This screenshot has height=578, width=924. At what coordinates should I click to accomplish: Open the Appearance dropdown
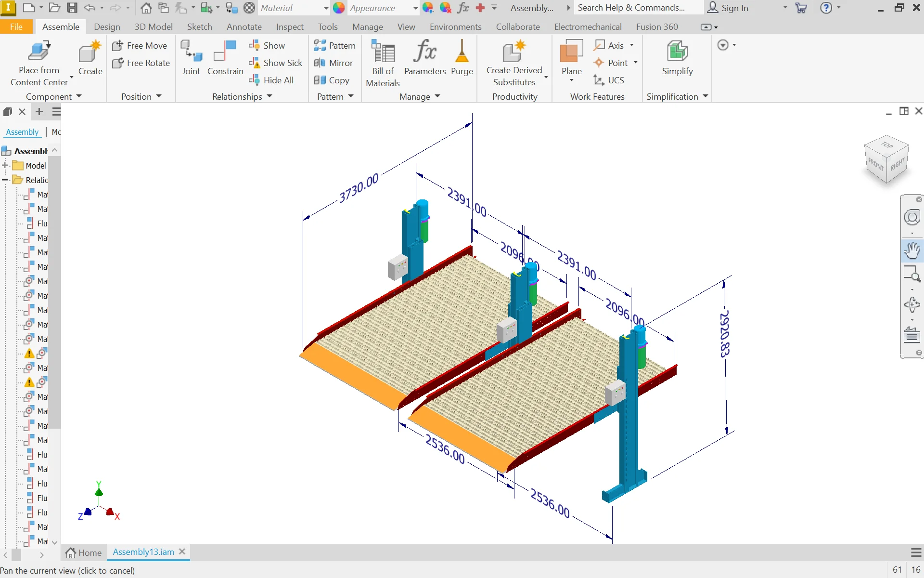pyautogui.click(x=415, y=8)
